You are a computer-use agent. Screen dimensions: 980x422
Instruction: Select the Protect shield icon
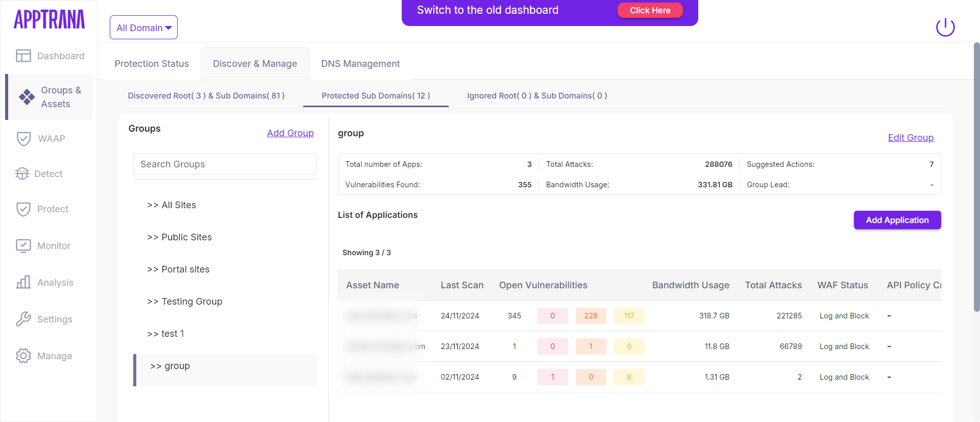23,209
